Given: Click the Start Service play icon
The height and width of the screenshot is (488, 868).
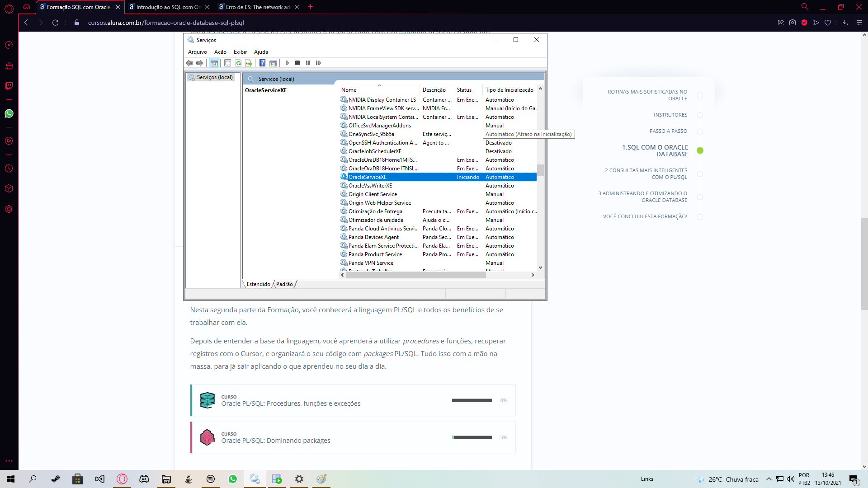Looking at the screenshot, I should click(288, 63).
